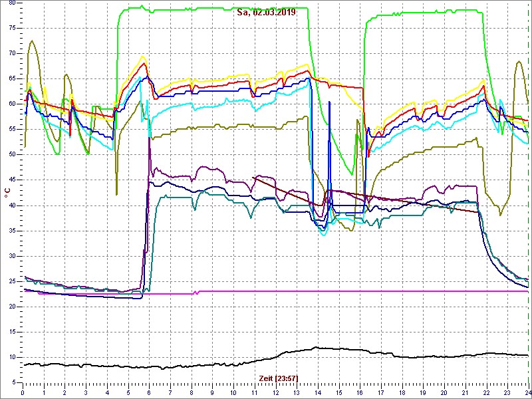The image size is (532, 399).
Task: Select the 25 label on the temperature axis
Action: click(12, 281)
